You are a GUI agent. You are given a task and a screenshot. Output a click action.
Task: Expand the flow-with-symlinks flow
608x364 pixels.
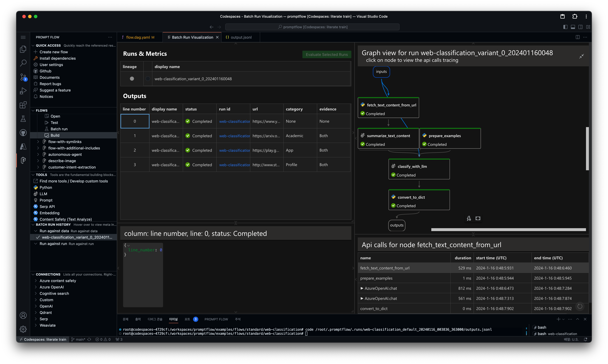38,142
